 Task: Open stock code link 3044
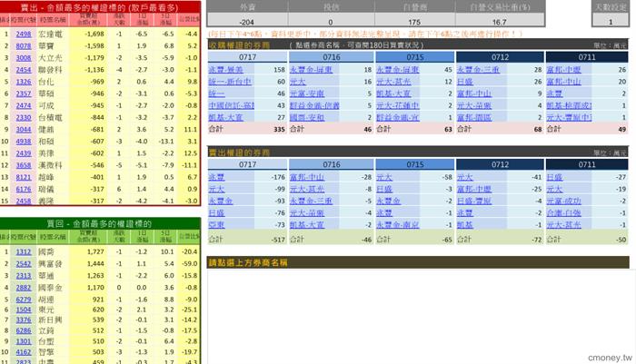click(24, 129)
